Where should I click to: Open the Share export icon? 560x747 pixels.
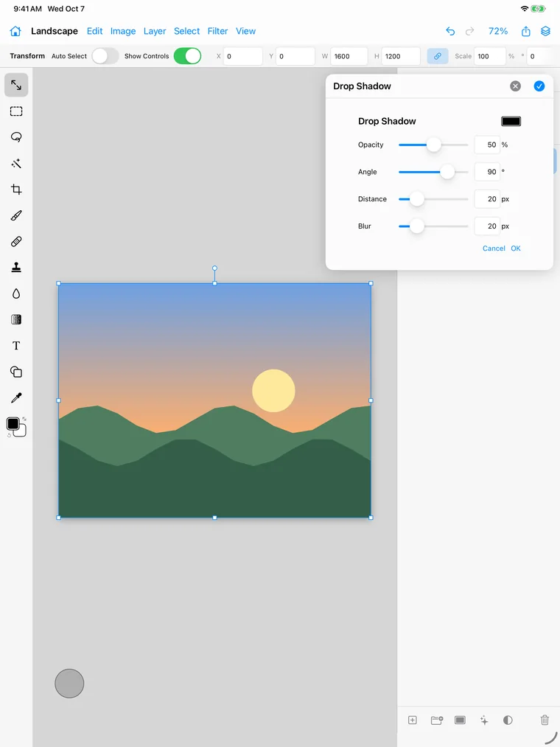click(x=525, y=31)
